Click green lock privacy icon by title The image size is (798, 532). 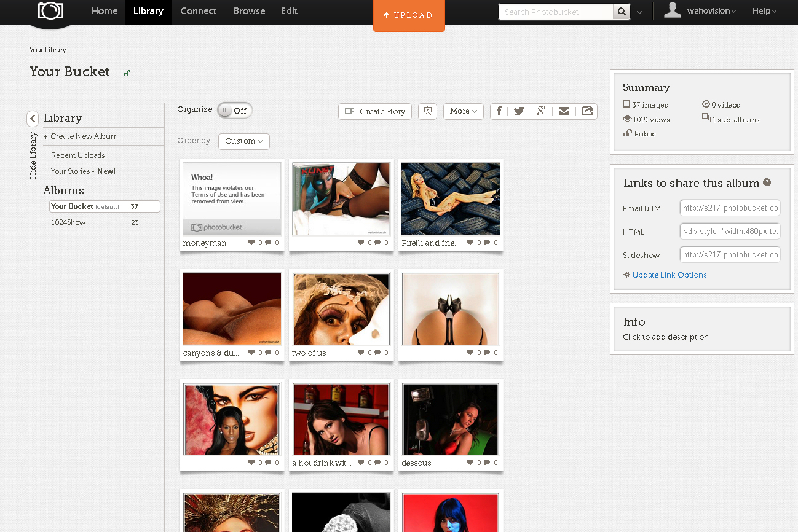127,73
